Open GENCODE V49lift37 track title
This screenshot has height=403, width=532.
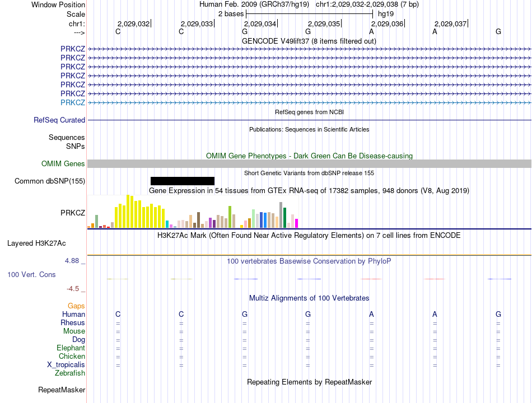coord(309,41)
